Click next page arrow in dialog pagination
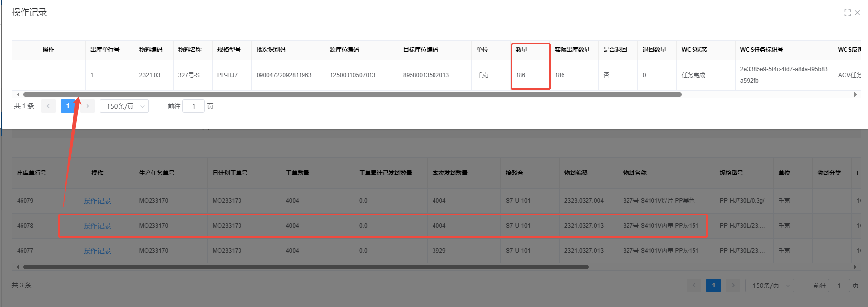The height and width of the screenshot is (307, 868). coord(87,106)
